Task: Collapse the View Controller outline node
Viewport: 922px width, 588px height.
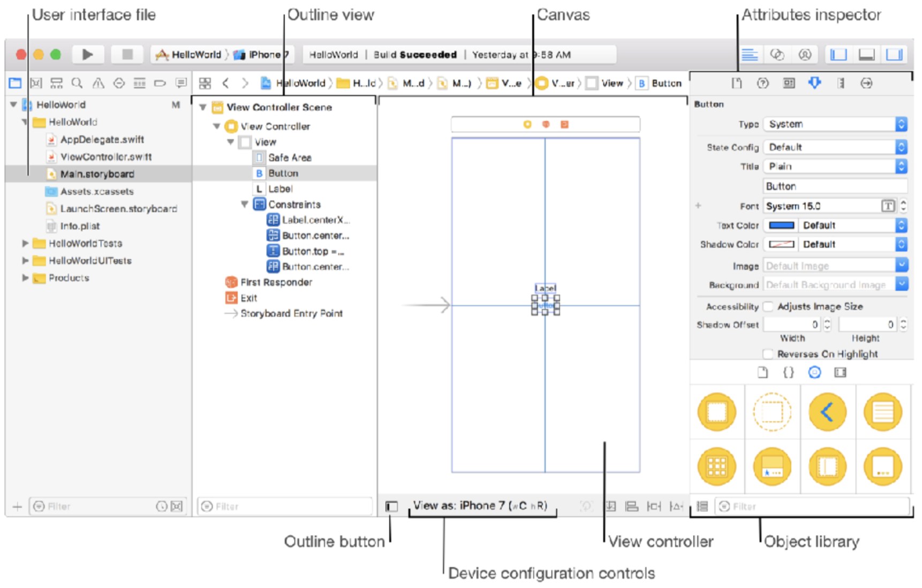Action: 217,126
